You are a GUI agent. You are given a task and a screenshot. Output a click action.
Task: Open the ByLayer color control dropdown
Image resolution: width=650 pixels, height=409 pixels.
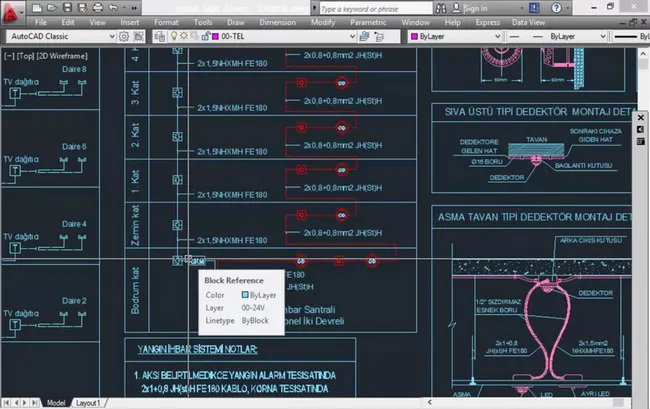point(497,36)
